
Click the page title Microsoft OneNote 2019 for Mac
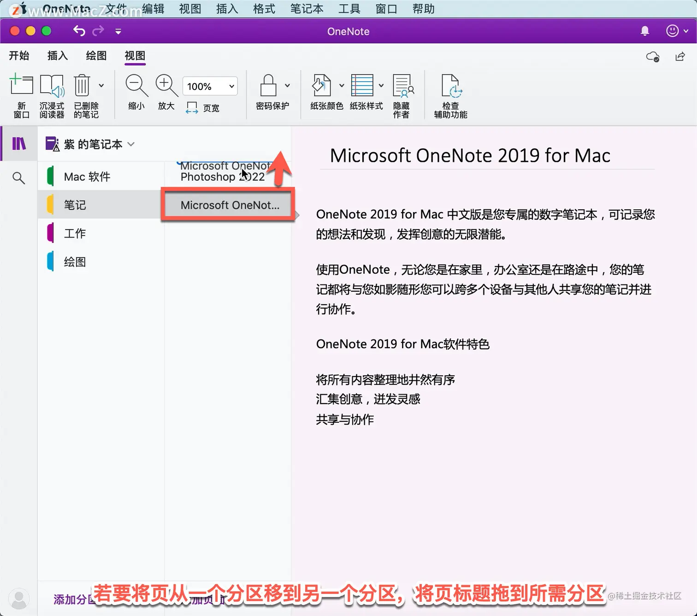tap(470, 155)
